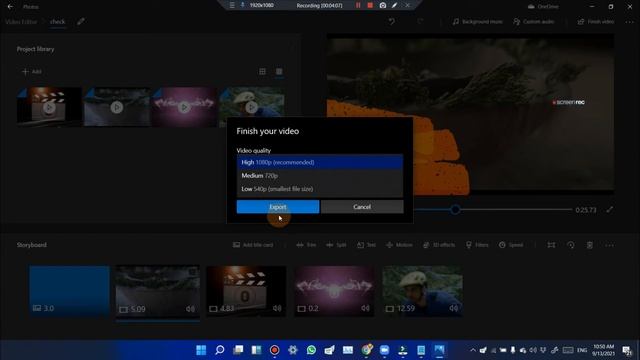640x360 pixels.
Task: Open the storyboard More options menu
Action: pyautogui.click(x=609, y=245)
